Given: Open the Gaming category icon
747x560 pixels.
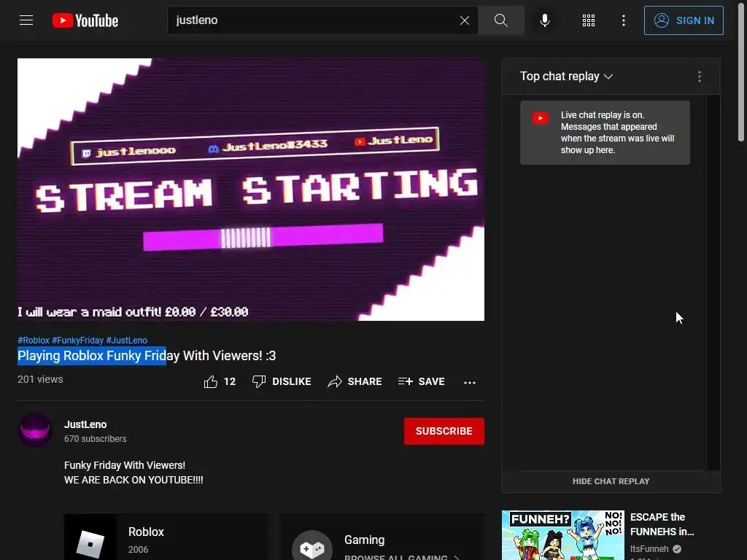Looking at the screenshot, I should point(312,547).
